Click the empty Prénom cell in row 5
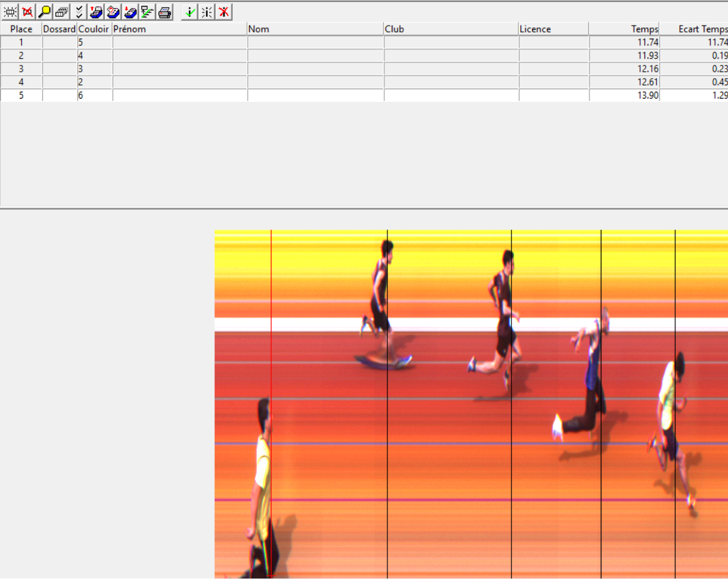 point(180,95)
